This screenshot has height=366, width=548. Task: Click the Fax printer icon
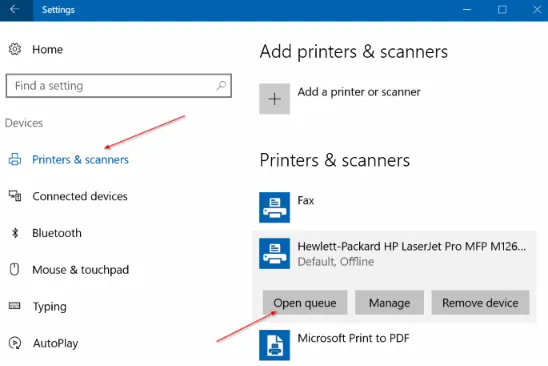coord(274,207)
